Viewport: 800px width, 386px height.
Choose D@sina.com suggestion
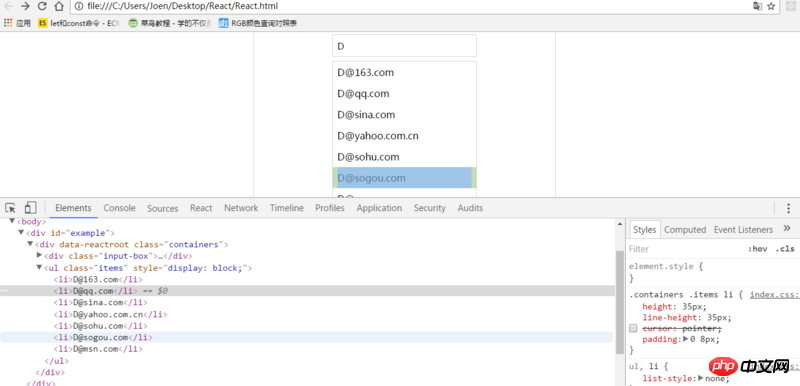pyautogui.click(x=404, y=115)
